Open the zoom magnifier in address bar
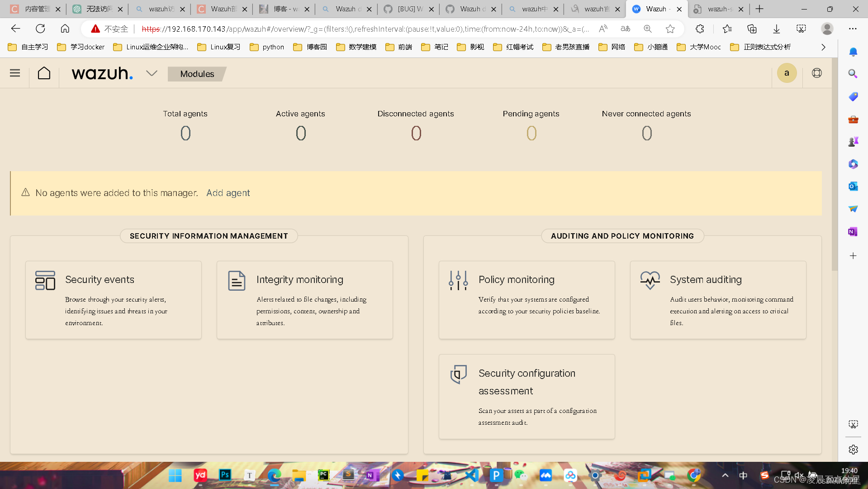 click(x=648, y=29)
